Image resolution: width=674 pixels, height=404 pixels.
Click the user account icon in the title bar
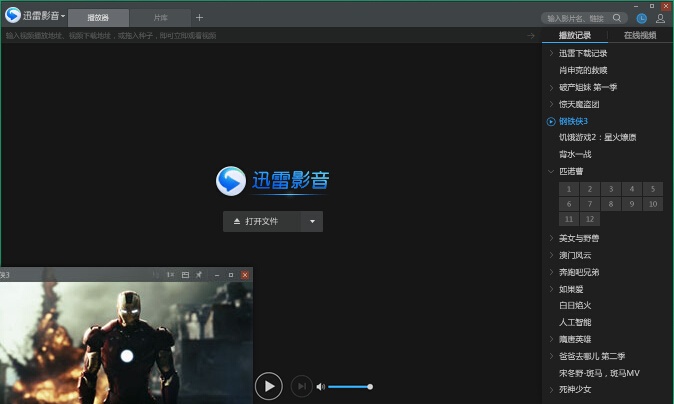coord(660,18)
